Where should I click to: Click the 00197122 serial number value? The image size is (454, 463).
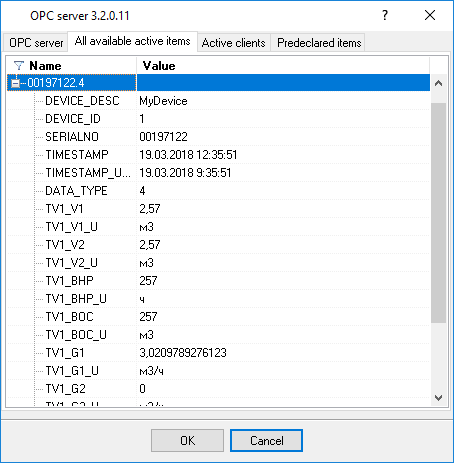point(163,137)
